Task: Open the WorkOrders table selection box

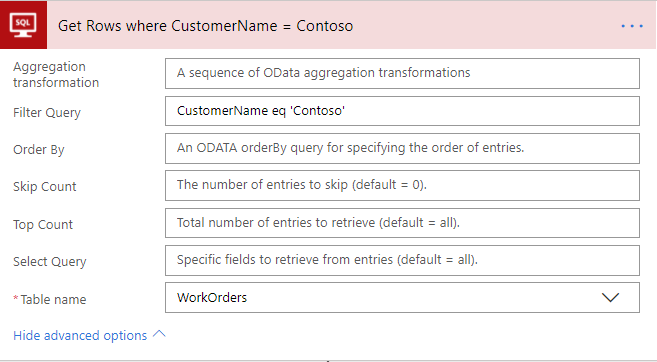Action: point(402,297)
